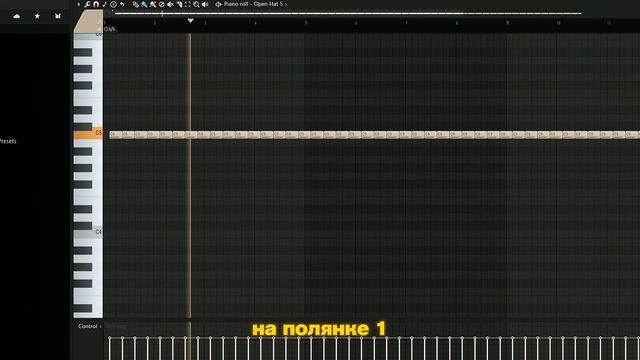Open the Control event lane dropdown

[89, 326]
